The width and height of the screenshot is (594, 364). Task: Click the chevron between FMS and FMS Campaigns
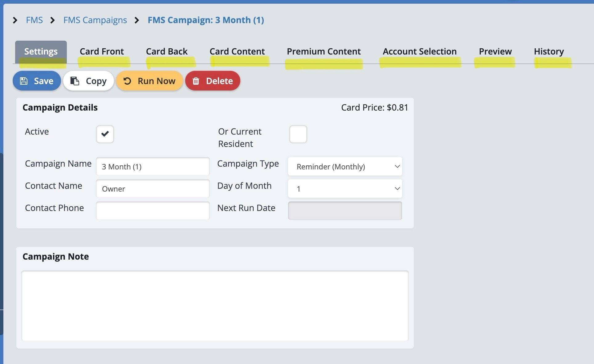click(53, 20)
